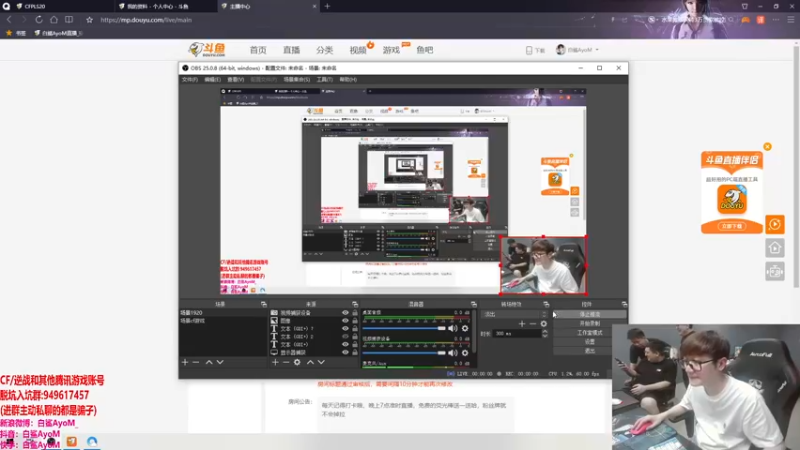Screen dimensions: 800x450
Task: Pop out the controls dock panel
Action: (624, 304)
